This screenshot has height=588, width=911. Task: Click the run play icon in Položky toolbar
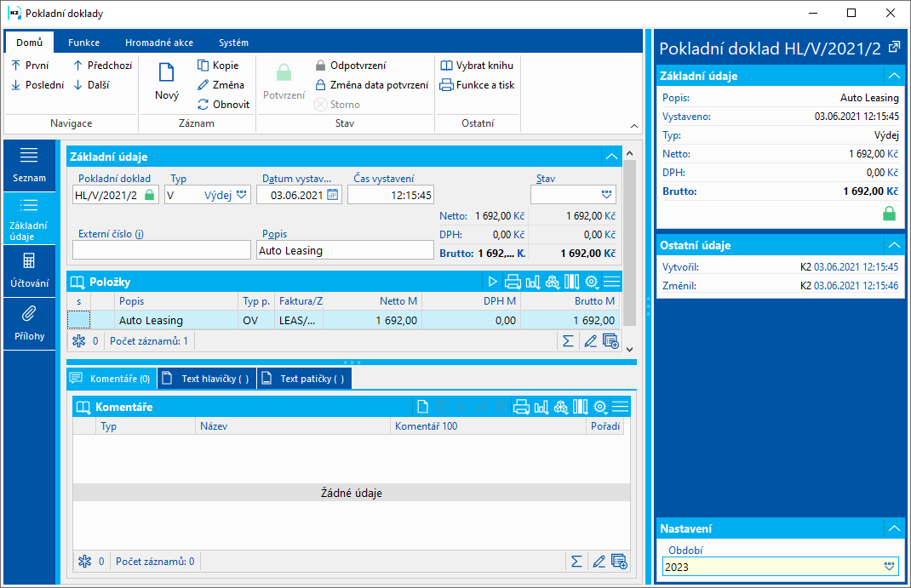point(493,283)
